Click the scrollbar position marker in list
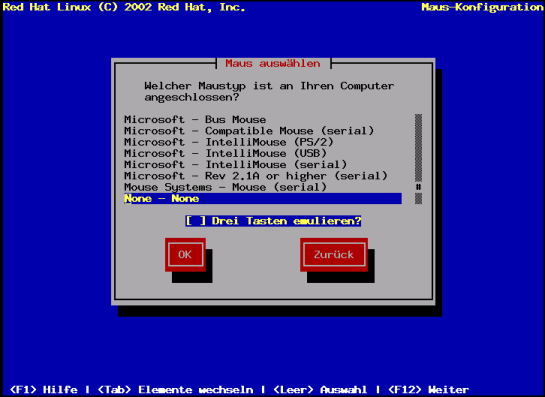The width and height of the screenshot is (545, 397). 418,187
